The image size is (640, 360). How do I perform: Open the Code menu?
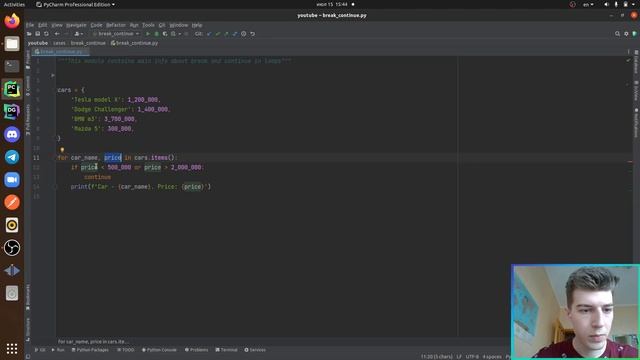pyautogui.click(x=96, y=25)
